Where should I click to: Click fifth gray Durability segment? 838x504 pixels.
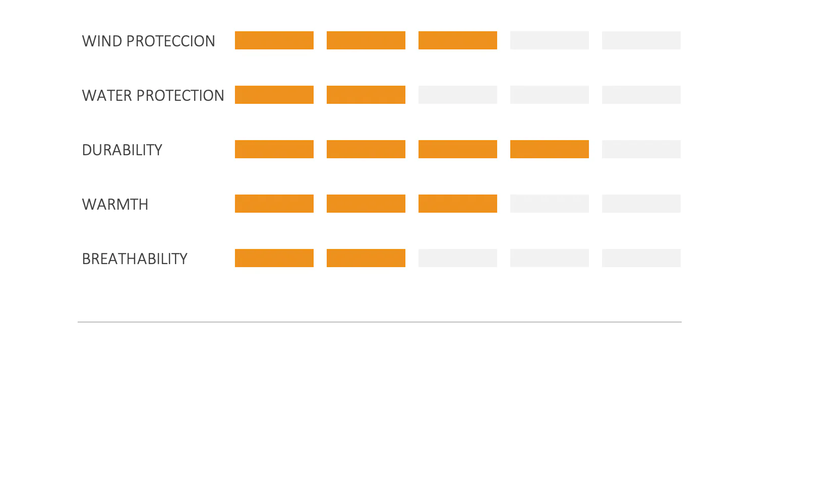(641, 149)
